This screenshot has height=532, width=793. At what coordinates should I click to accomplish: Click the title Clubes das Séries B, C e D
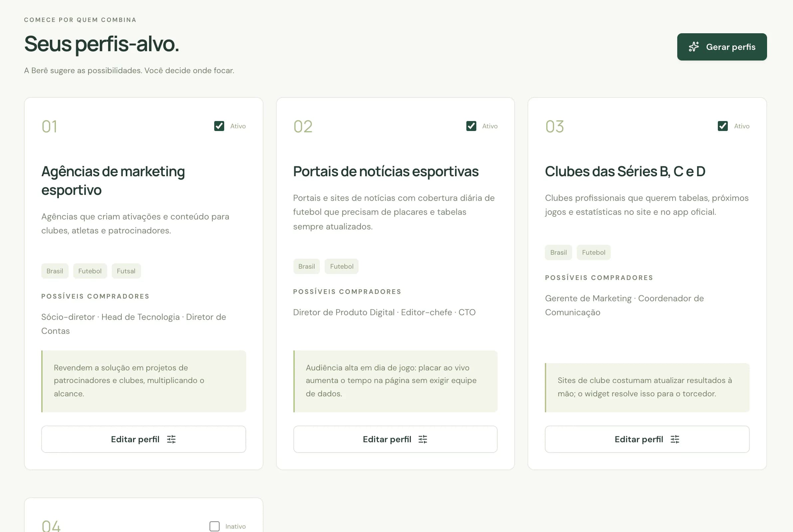[x=625, y=171]
